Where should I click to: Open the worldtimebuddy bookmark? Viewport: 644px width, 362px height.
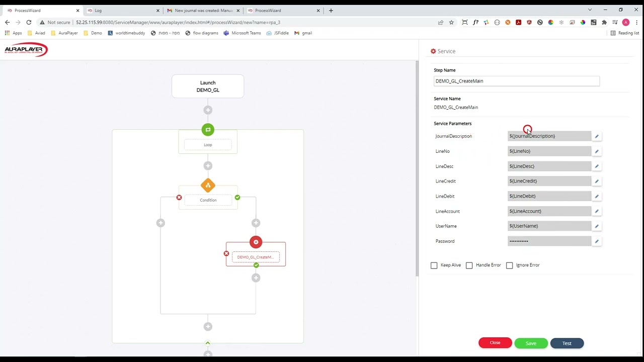click(x=126, y=33)
